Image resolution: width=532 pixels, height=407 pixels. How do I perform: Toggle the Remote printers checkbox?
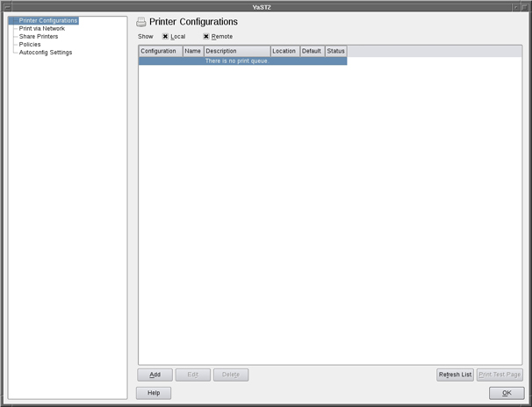point(206,37)
